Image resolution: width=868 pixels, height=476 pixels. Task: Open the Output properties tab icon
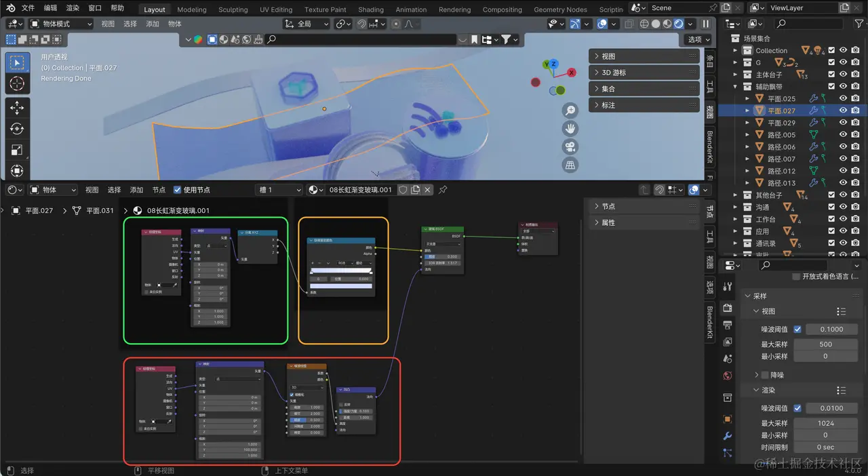click(728, 325)
